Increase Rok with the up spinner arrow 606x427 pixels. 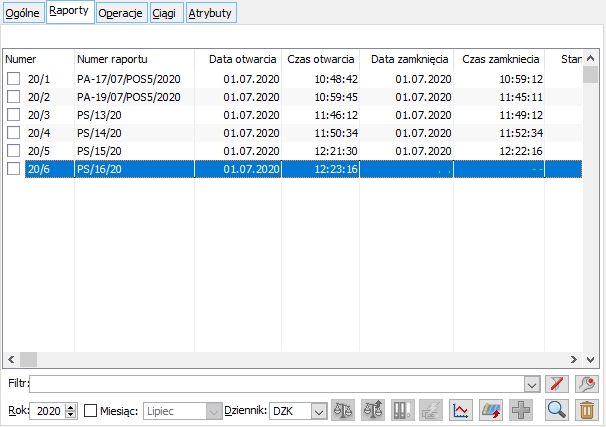(70, 407)
